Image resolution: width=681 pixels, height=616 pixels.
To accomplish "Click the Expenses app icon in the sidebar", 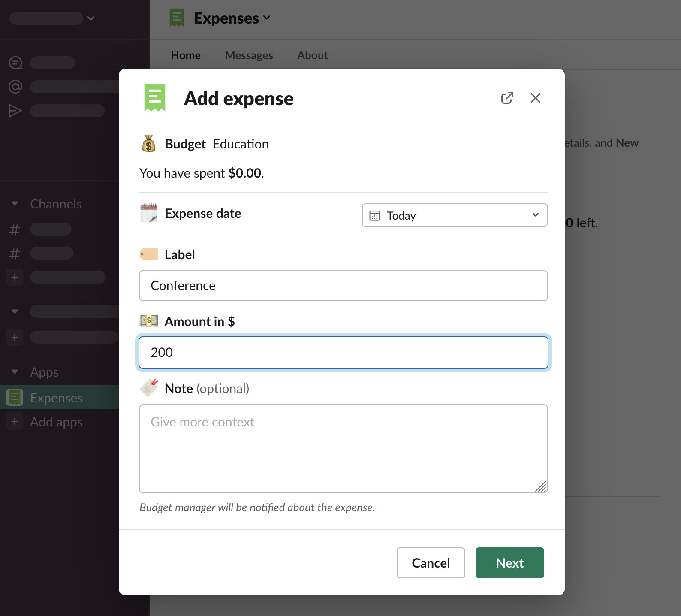I will point(15,397).
